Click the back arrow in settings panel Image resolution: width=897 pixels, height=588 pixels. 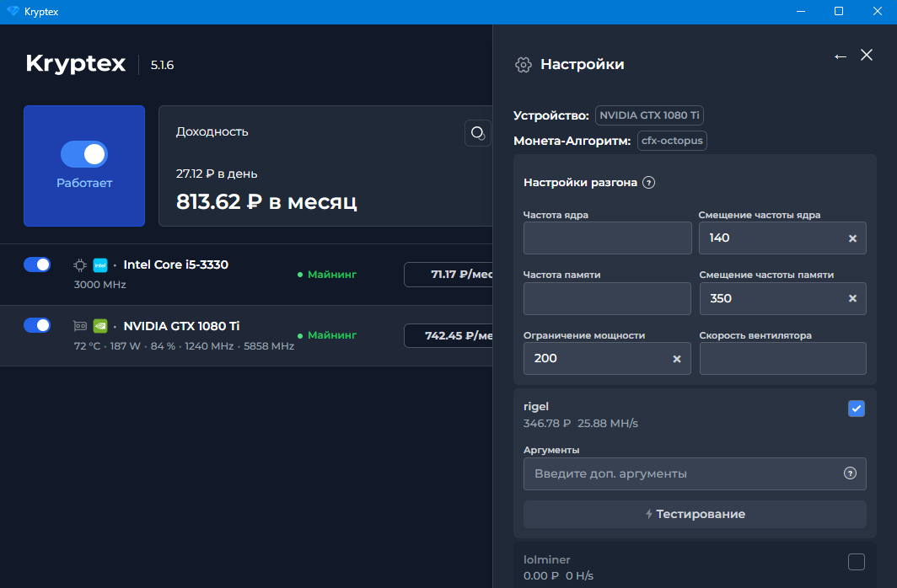[x=840, y=56]
